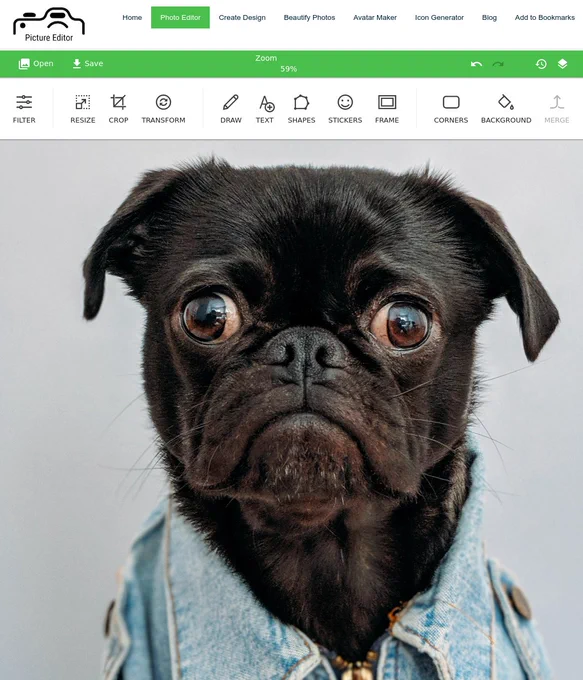Show the layers panel icon
Screen dimensions: 583x680
[563, 64]
